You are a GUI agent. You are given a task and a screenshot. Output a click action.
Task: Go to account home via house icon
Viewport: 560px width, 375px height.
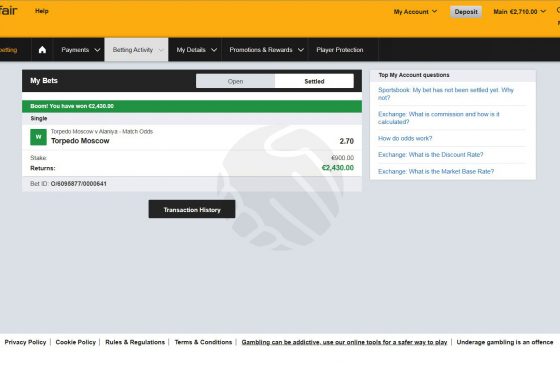pyautogui.click(x=42, y=50)
